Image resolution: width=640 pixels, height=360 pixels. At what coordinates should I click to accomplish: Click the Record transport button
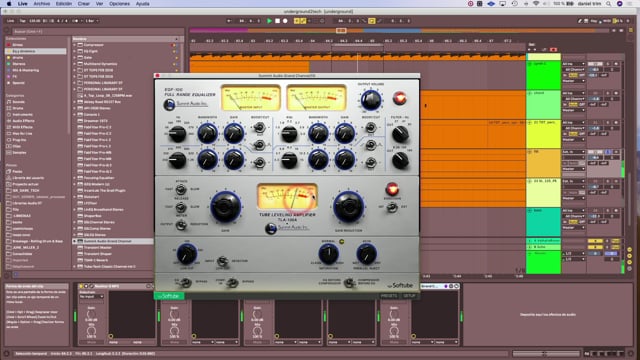tap(285, 21)
